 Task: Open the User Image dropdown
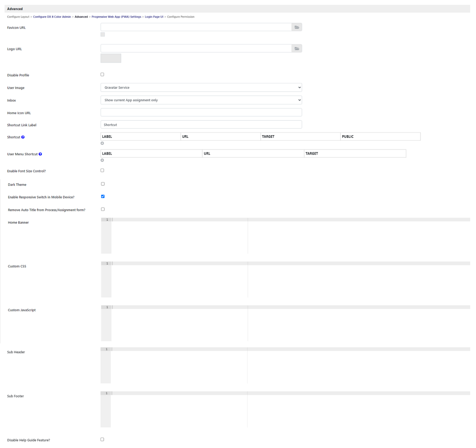pyautogui.click(x=201, y=87)
